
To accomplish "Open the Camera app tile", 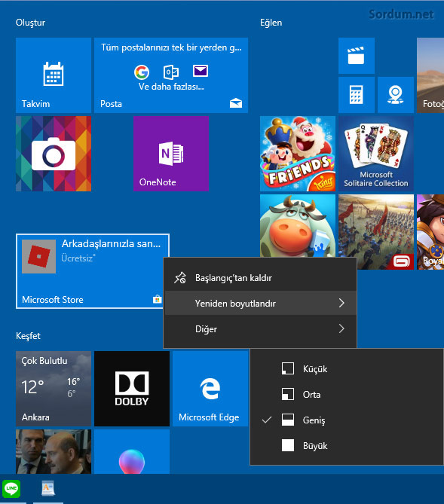I will (54, 154).
